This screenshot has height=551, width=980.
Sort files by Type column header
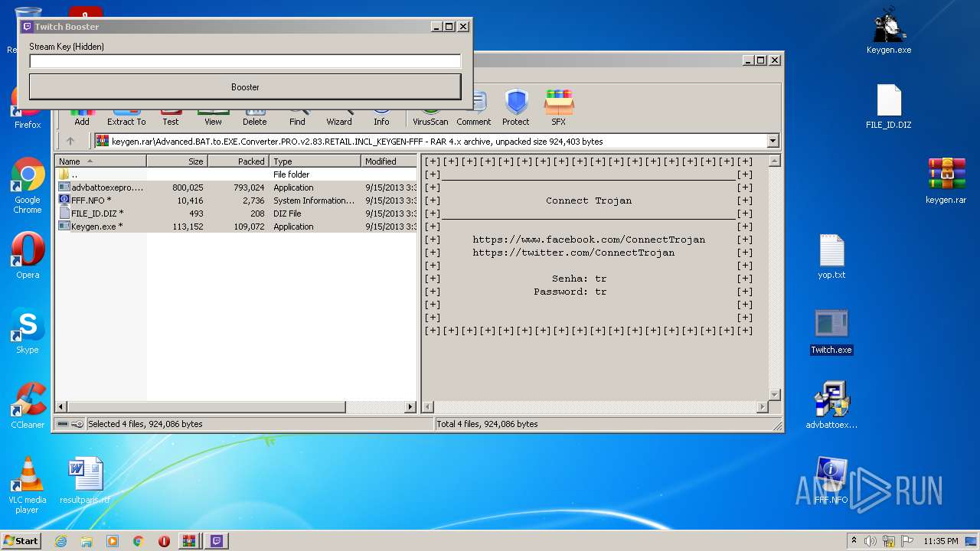[315, 161]
